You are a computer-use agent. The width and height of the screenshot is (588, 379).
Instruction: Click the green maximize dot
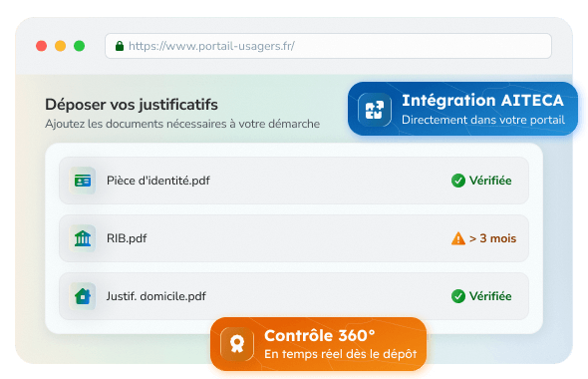click(79, 46)
